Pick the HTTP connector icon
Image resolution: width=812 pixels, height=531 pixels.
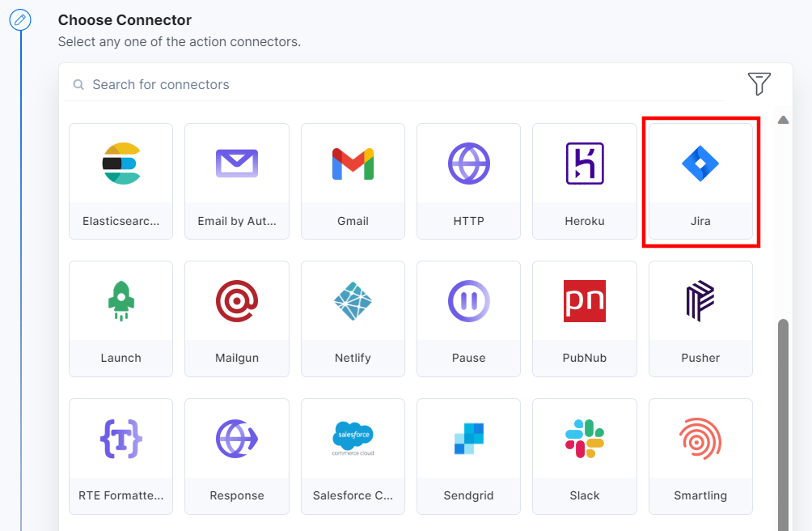pyautogui.click(x=469, y=164)
